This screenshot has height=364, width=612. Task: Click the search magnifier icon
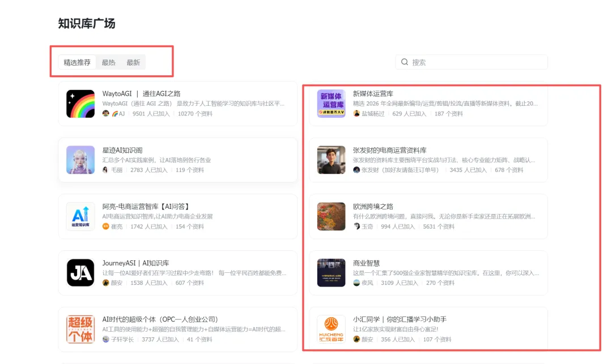tap(405, 62)
